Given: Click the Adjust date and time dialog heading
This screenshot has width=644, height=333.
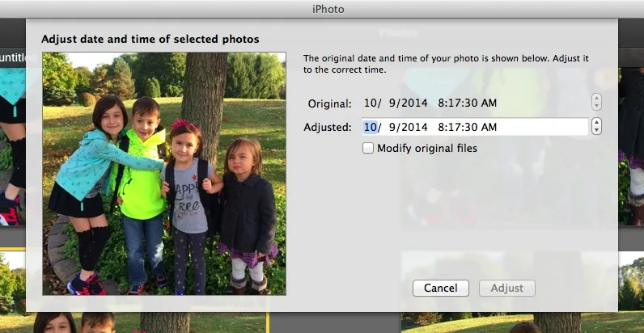Looking at the screenshot, I should tap(150, 40).
